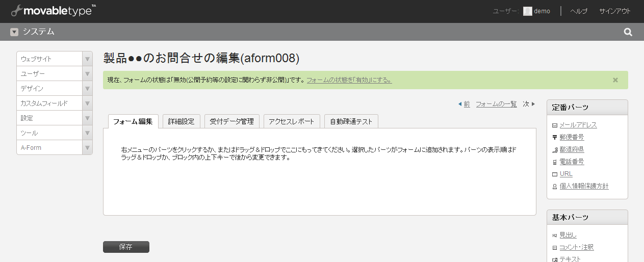Click the 製品●●のお問合せの編集 page title

pyautogui.click(x=201, y=59)
